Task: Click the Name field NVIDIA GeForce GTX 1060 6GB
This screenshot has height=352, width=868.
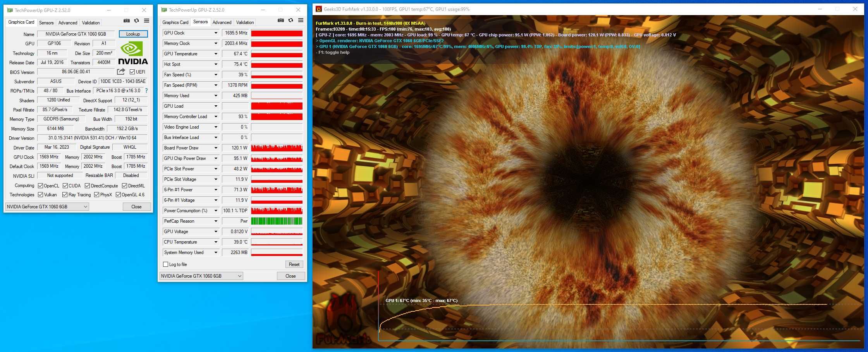Action: coord(76,34)
